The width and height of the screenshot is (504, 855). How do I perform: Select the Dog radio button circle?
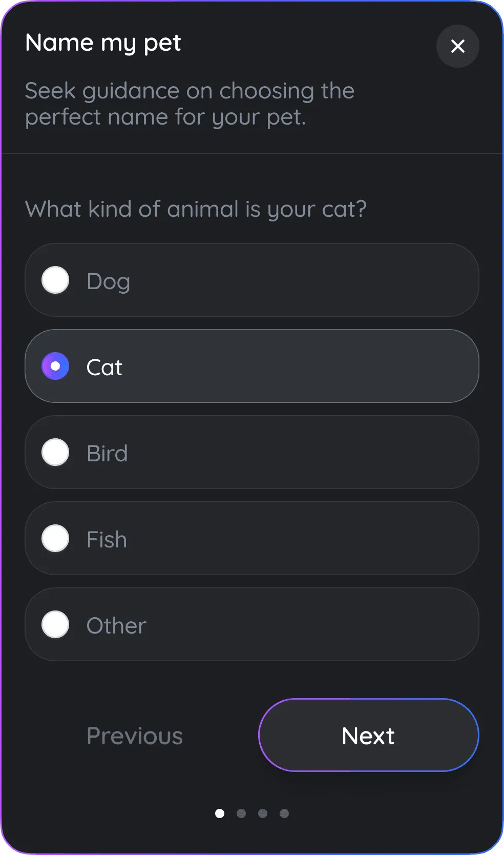tap(55, 280)
